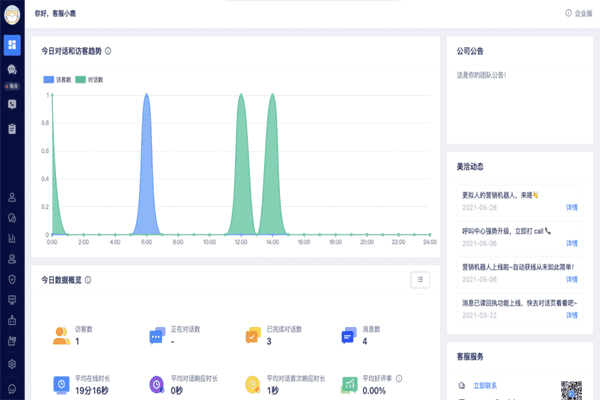Click the 0.00% rating value
The height and width of the screenshot is (400, 600).
pos(374,391)
